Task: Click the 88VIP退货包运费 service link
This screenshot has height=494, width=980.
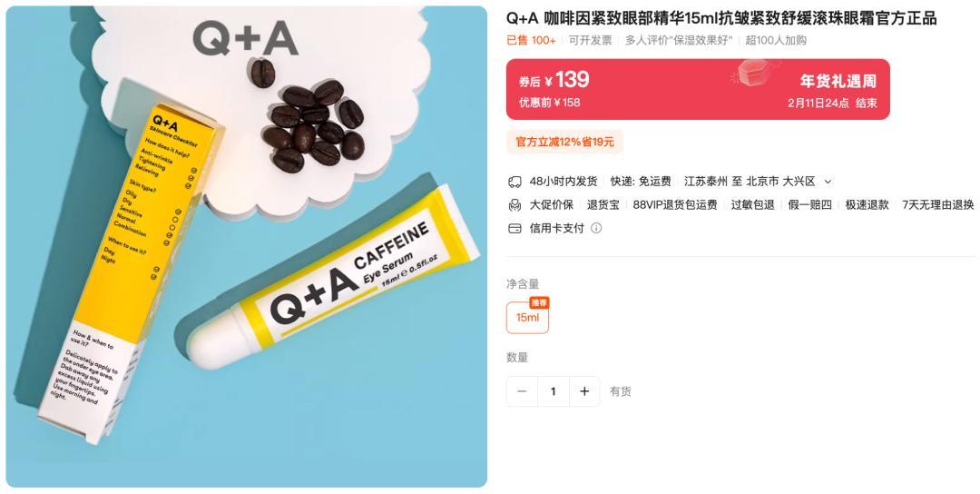Action: [675, 205]
